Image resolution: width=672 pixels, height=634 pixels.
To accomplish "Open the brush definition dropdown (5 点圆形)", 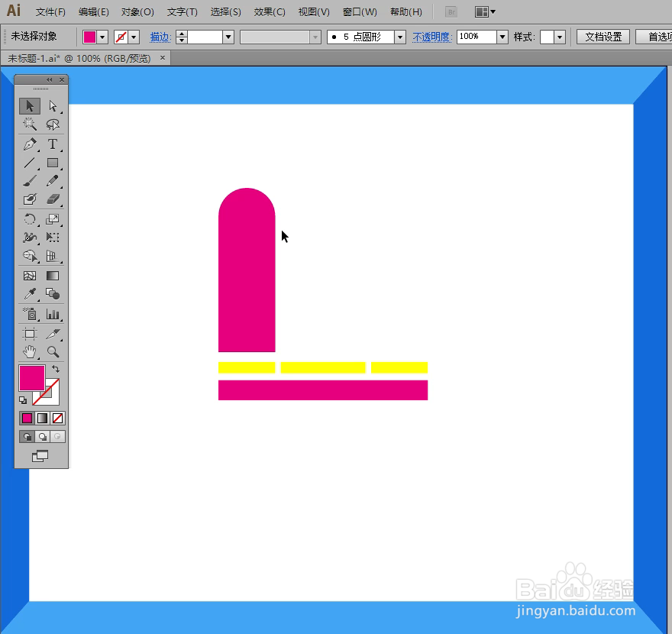I will click(x=400, y=37).
